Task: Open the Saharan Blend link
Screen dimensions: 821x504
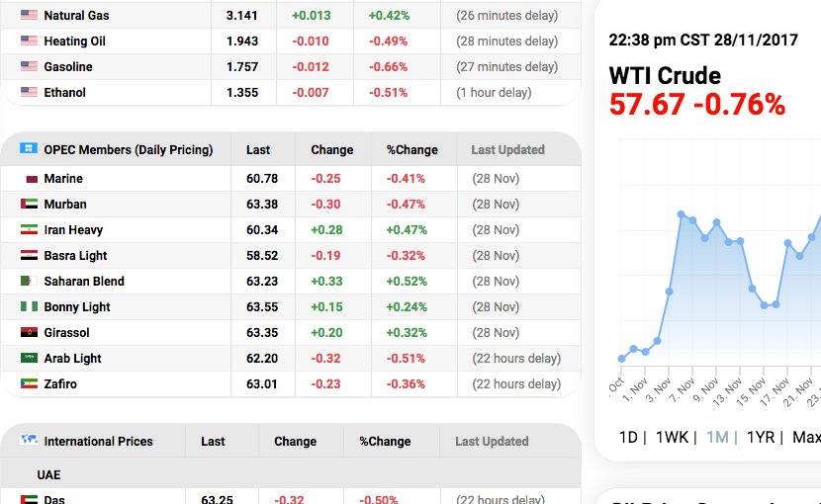Action: [x=84, y=281]
